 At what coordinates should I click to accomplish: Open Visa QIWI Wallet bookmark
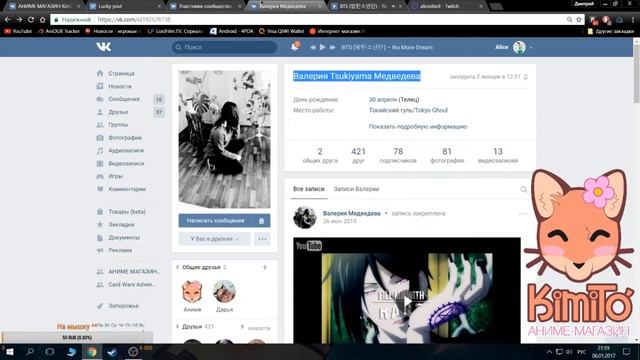(282, 31)
